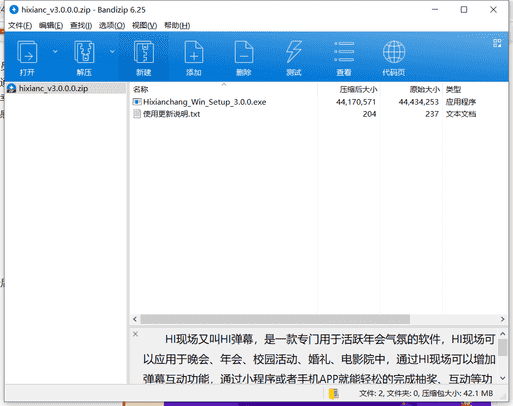Screen dimensions: 513x406
Task: Minimize the Bandizip window
Action: click(435, 10)
